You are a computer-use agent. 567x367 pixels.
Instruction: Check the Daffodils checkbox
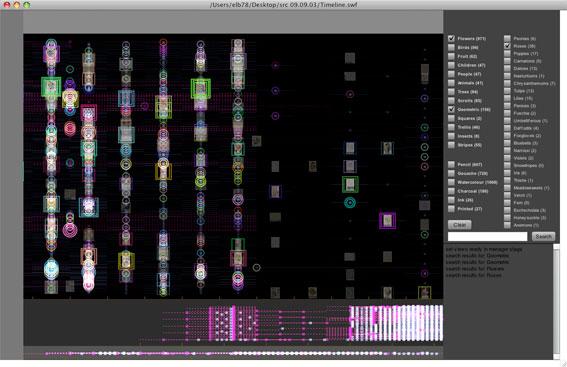(x=507, y=128)
